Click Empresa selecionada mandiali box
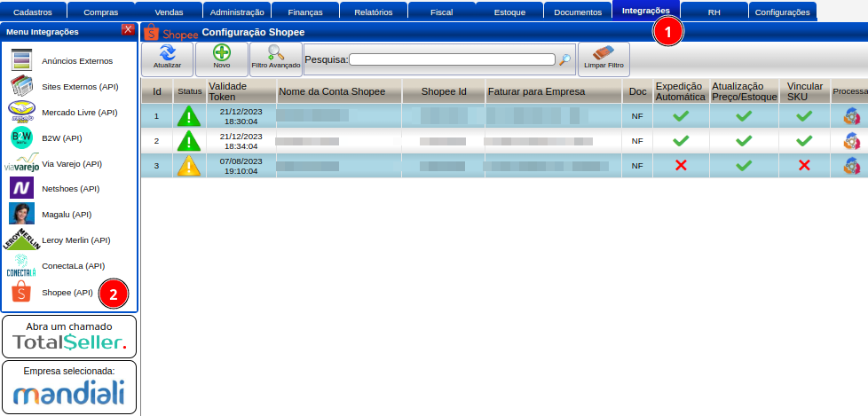Image resolution: width=868 pixels, height=416 pixels. tap(69, 388)
